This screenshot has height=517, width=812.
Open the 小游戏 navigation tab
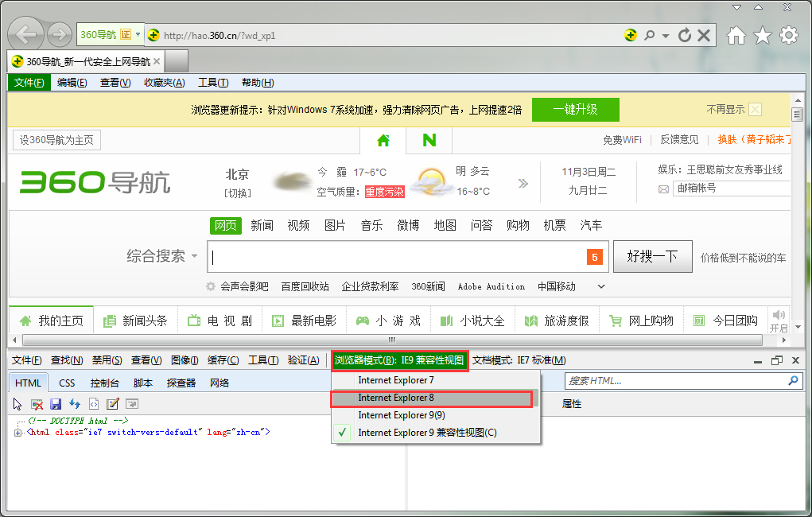coord(388,321)
